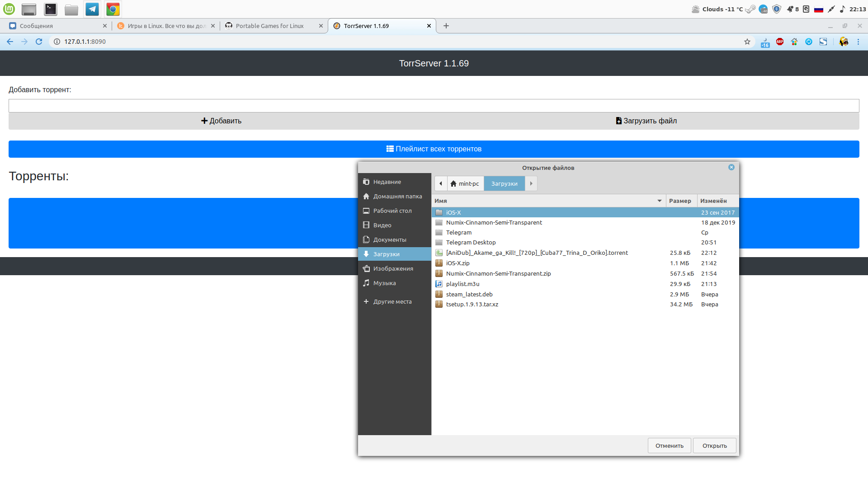The height and width of the screenshot is (488, 868).
Task: Select tsetup.1.9.13.tar.xz
Action: [x=585, y=304]
